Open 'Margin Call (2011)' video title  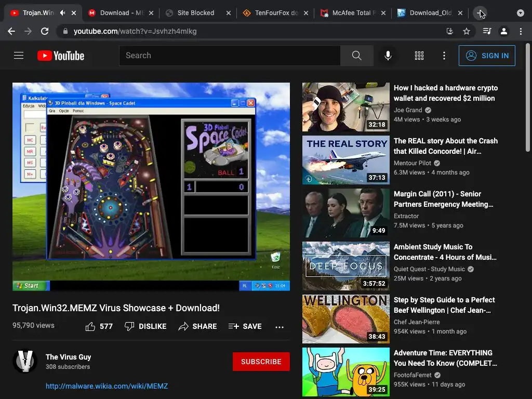point(444,199)
